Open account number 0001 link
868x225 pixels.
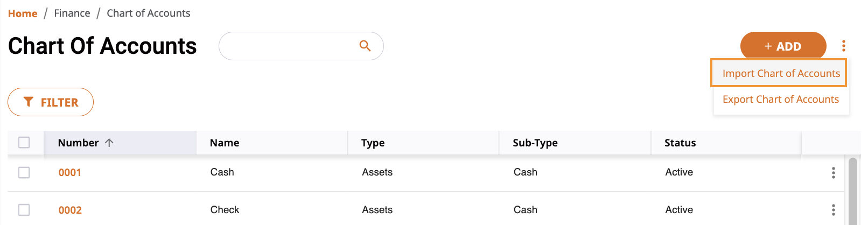tap(70, 172)
